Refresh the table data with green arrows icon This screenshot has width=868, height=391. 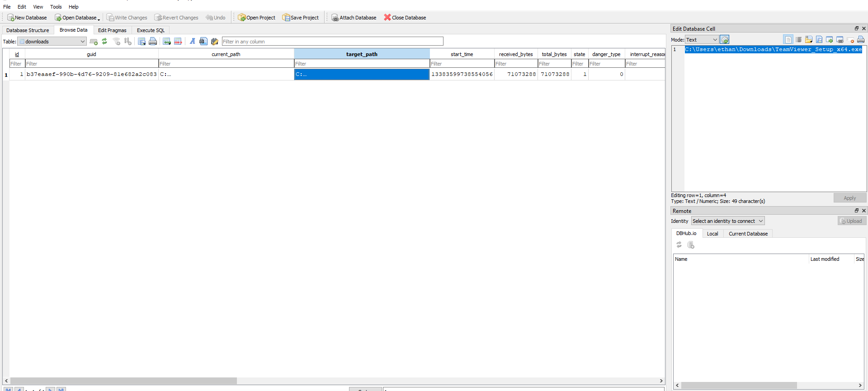pos(104,42)
